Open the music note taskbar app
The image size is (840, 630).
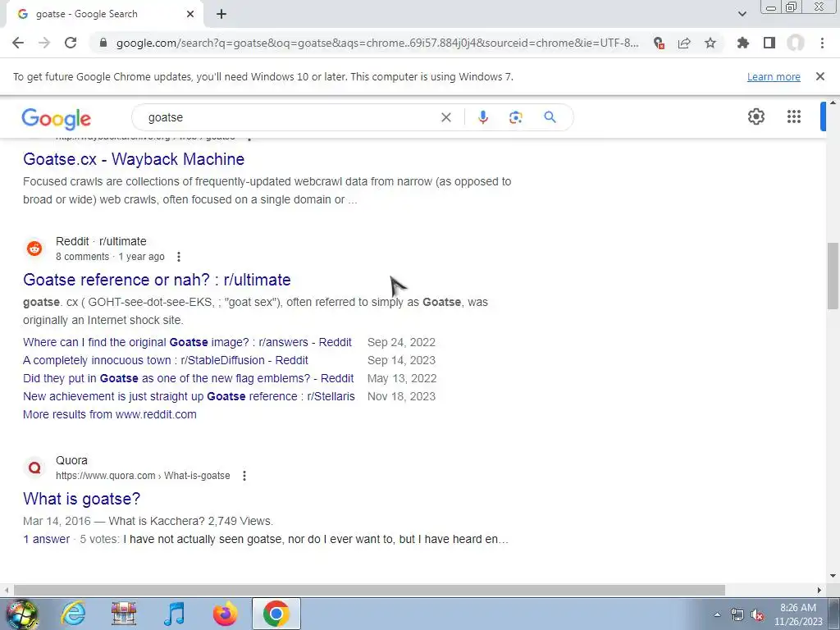click(175, 614)
